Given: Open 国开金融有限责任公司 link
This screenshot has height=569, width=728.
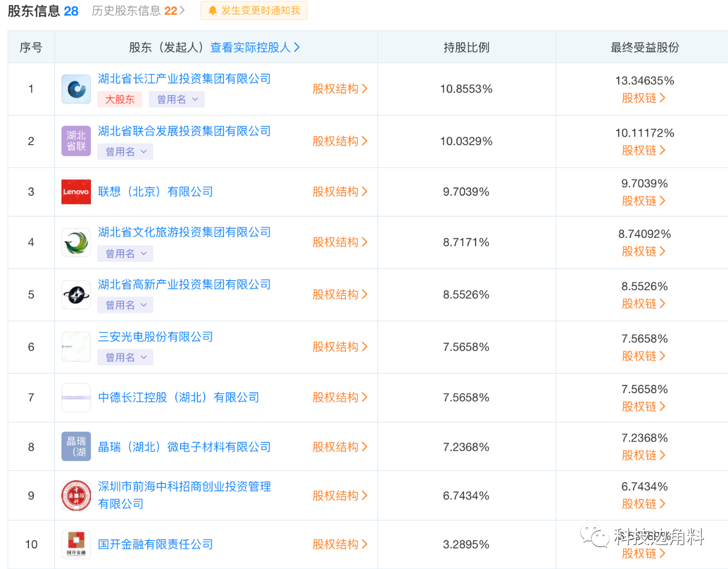Looking at the screenshot, I should tap(155, 545).
